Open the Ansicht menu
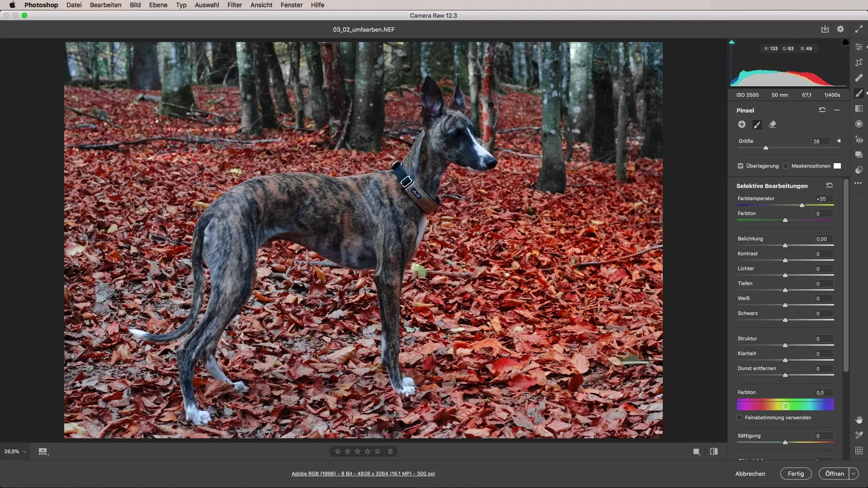This screenshot has width=868, height=488. tap(261, 5)
